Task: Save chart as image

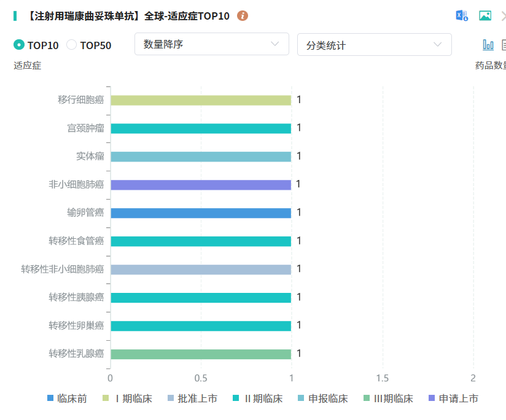Action: pyautogui.click(x=485, y=16)
